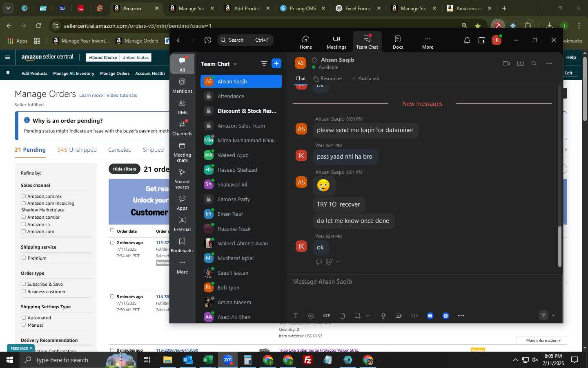588x368 pixels.
Task: Click Hide Filters button
Action: click(x=125, y=169)
